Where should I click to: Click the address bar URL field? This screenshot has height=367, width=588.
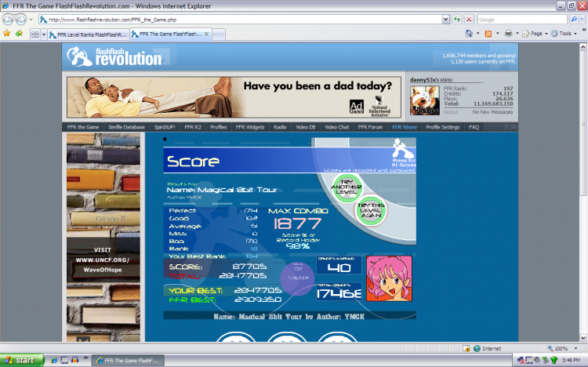pos(240,20)
